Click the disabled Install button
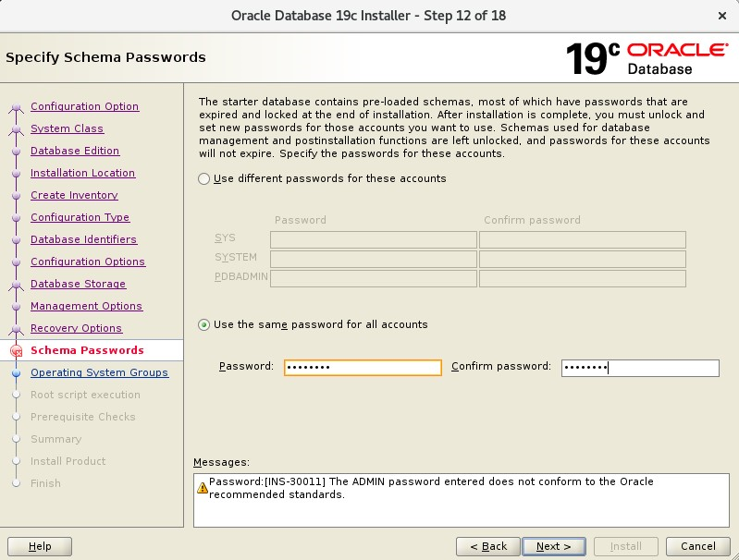 [x=626, y=546]
